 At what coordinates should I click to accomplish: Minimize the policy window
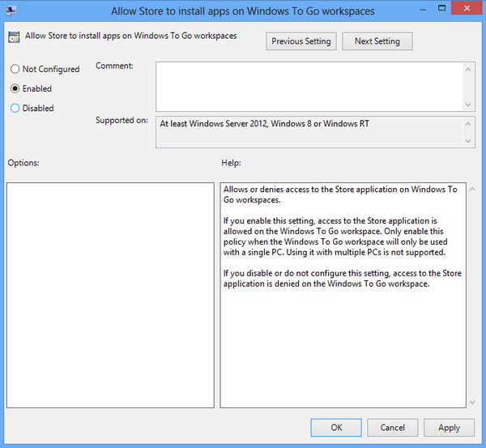click(x=423, y=9)
